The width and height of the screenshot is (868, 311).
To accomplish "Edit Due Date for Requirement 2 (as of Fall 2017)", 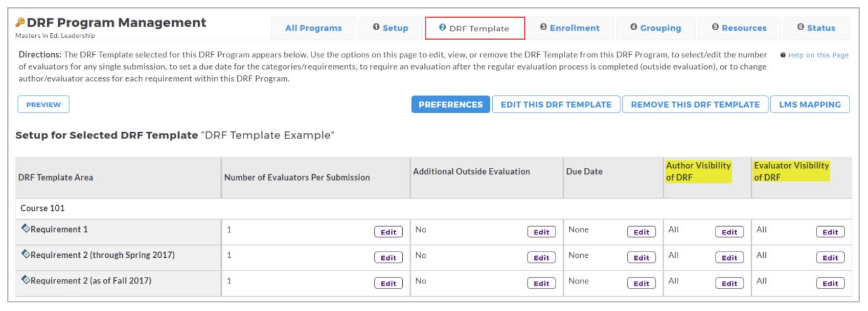I will coord(642,283).
